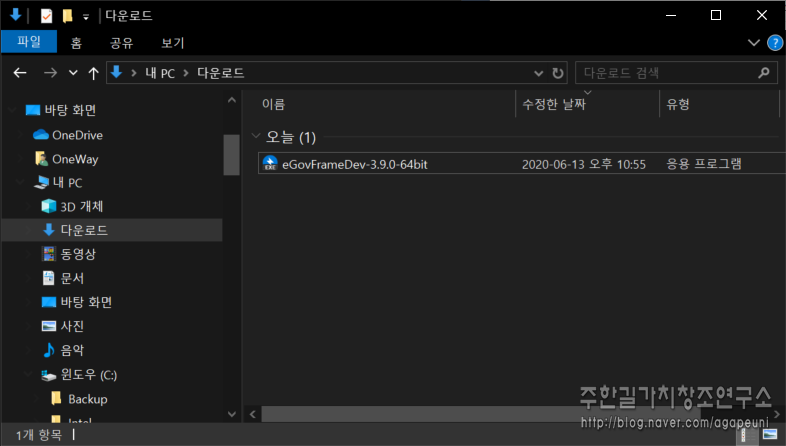Open the Help question mark icon
The width and height of the screenshot is (786, 446).
click(x=775, y=43)
